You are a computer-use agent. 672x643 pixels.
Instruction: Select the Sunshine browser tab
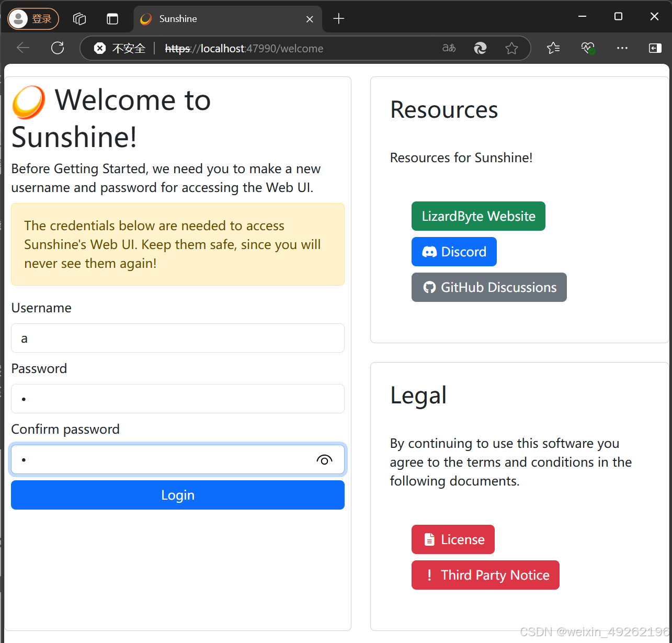(227, 19)
